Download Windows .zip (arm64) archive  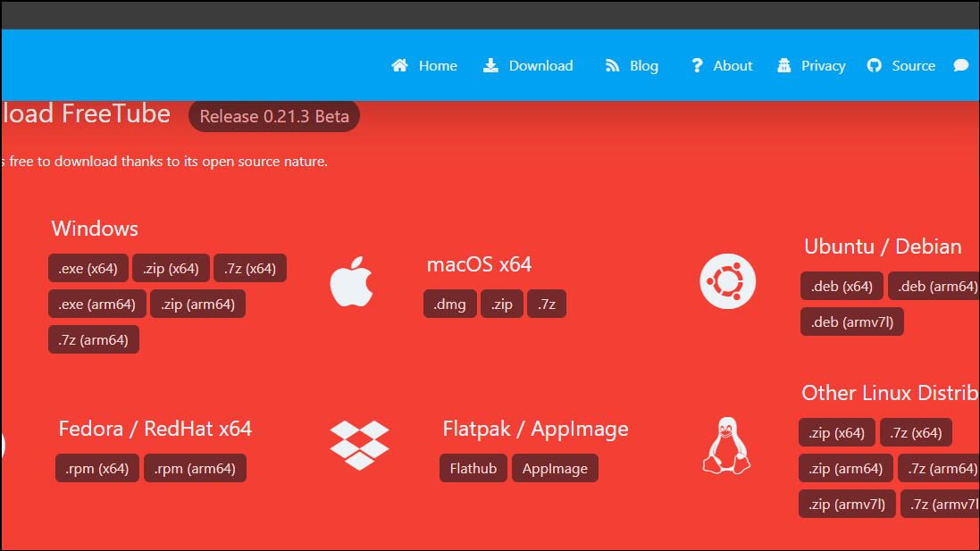[197, 304]
